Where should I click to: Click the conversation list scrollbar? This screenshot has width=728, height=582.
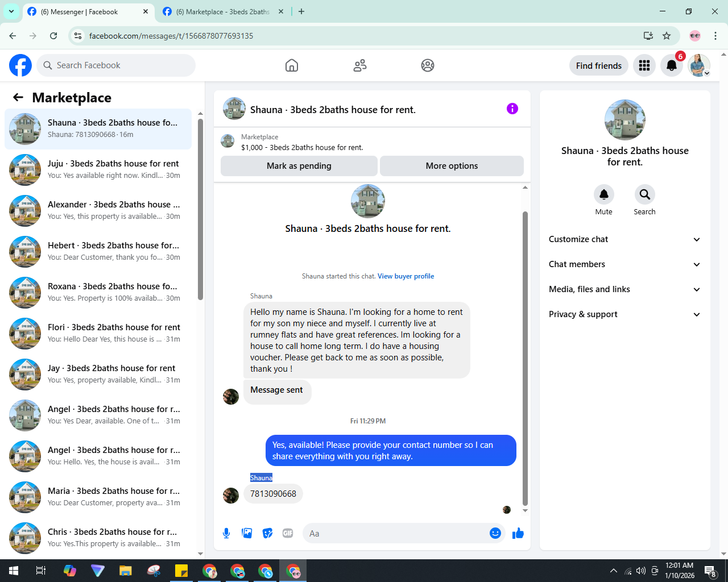pyautogui.click(x=200, y=209)
